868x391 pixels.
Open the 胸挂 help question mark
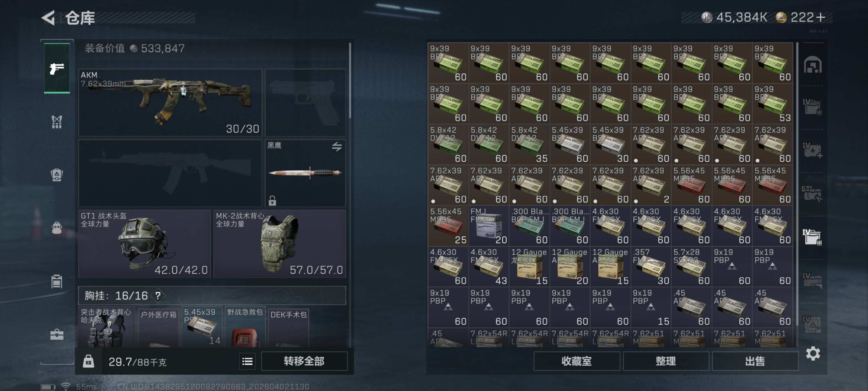click(x=158, y=295)
